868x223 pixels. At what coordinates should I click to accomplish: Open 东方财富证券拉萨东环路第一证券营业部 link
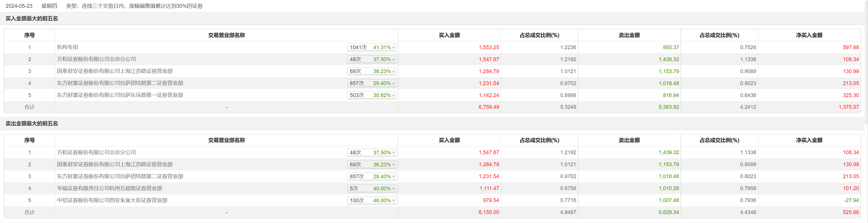pos(120,95)
